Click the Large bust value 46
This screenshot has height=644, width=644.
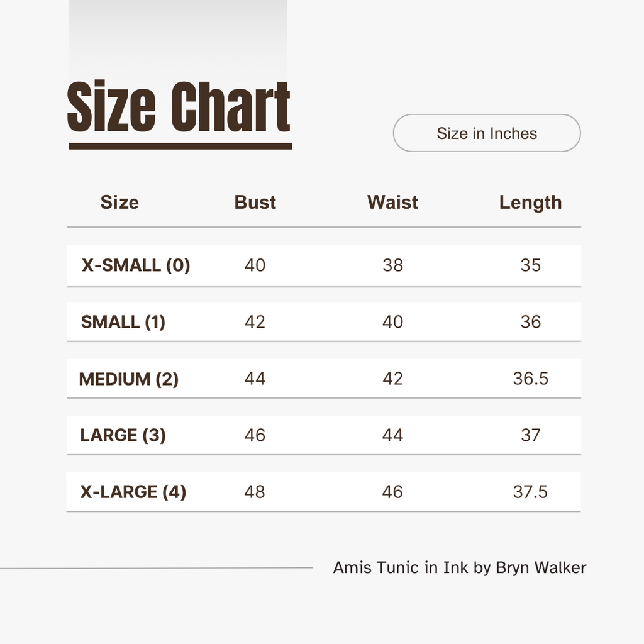[255, 435]
